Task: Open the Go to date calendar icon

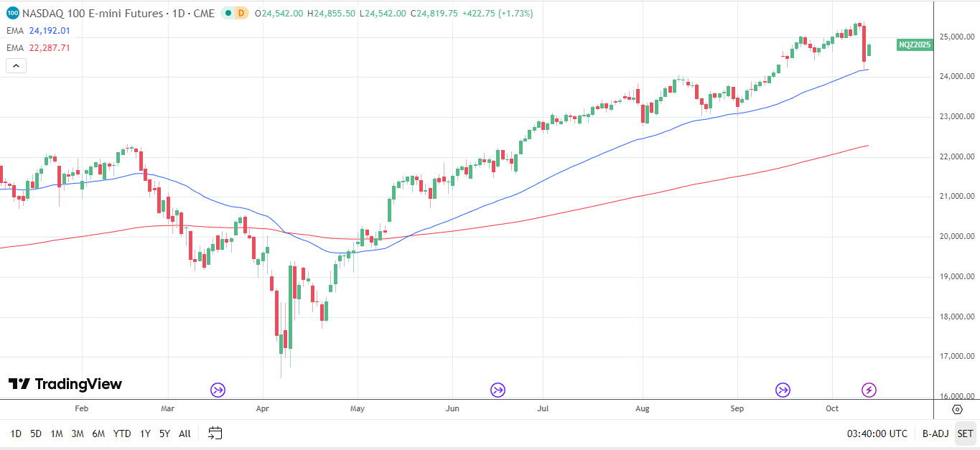Action: [215, 433]
